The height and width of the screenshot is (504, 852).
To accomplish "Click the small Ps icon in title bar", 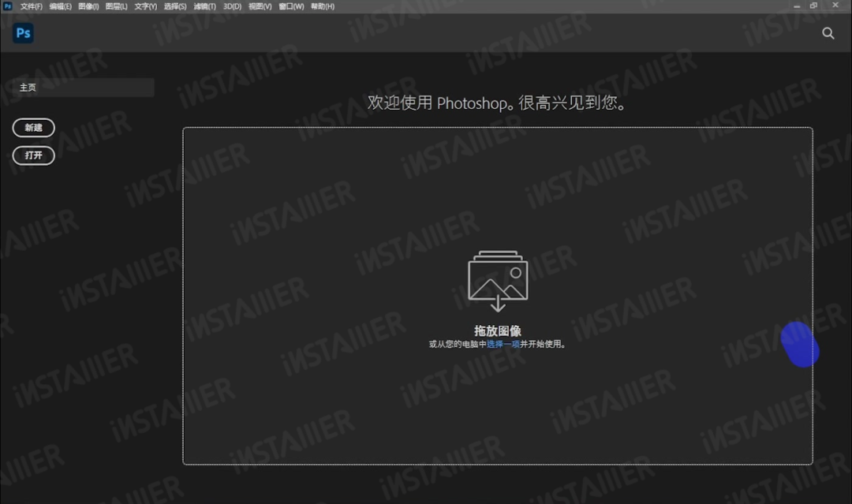I will pos(8,6).
